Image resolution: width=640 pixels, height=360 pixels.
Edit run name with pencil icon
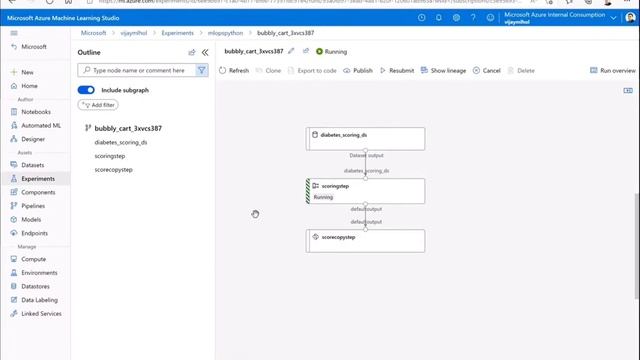[x=291, y=51]
